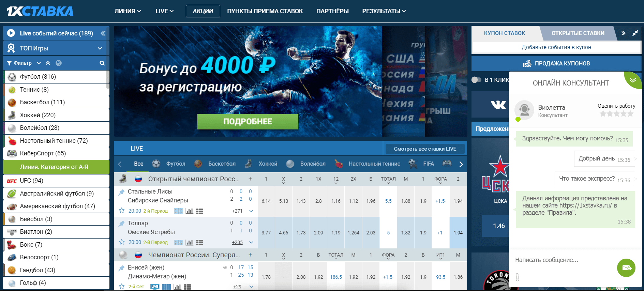644x291 pixels.
Task: Click the Live events play icon
Action: 11,33
